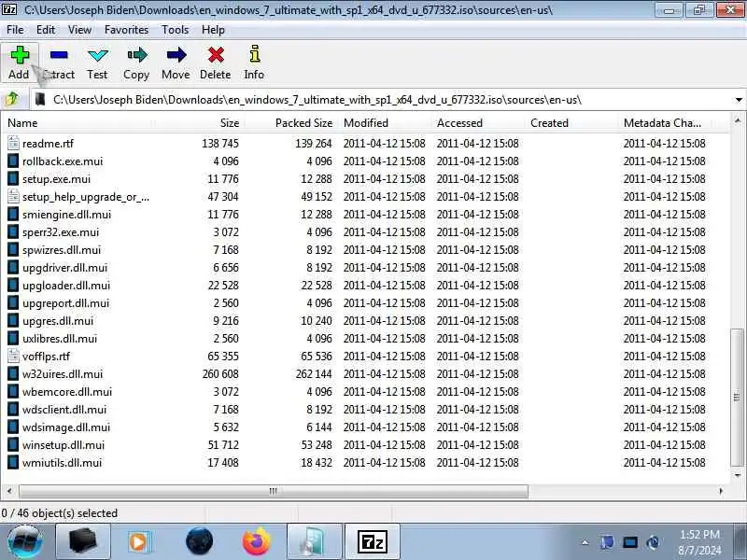Click the Add toolbar button

click(19, 63)
